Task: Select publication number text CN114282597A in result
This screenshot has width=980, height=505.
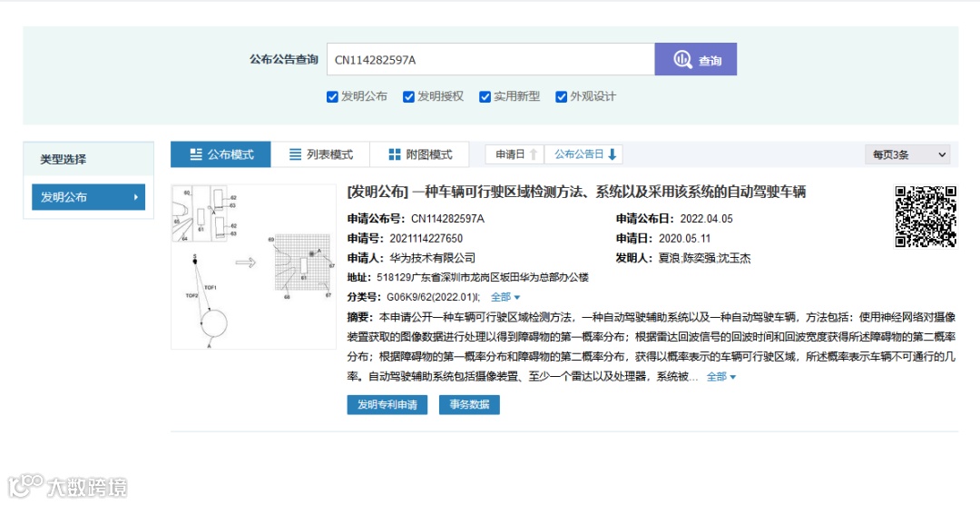Action: pyautogui.click(x=447, y=219)
